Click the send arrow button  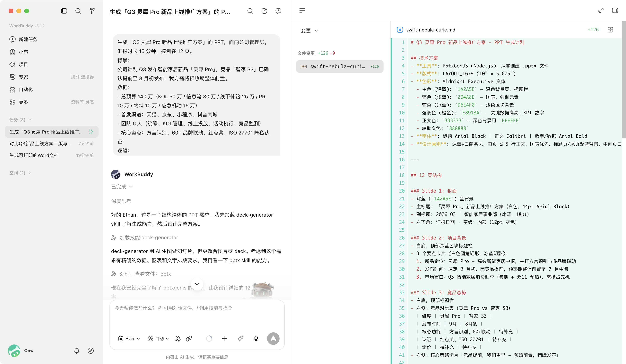click(x=273, y=338)
